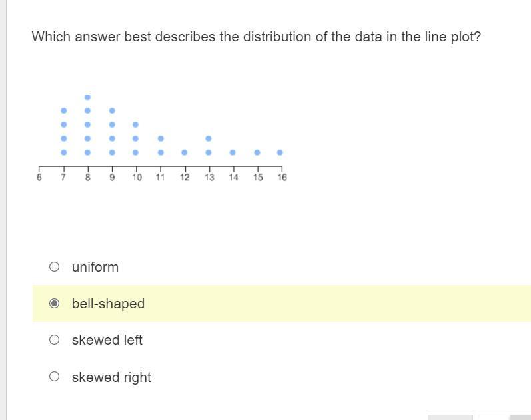This screenshot has width=531, height=420.
Task: Click the top dot above 7
Action: (x=64, y=110)
